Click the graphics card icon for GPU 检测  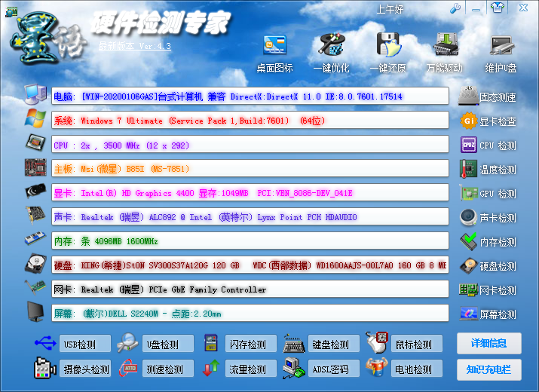469,193
